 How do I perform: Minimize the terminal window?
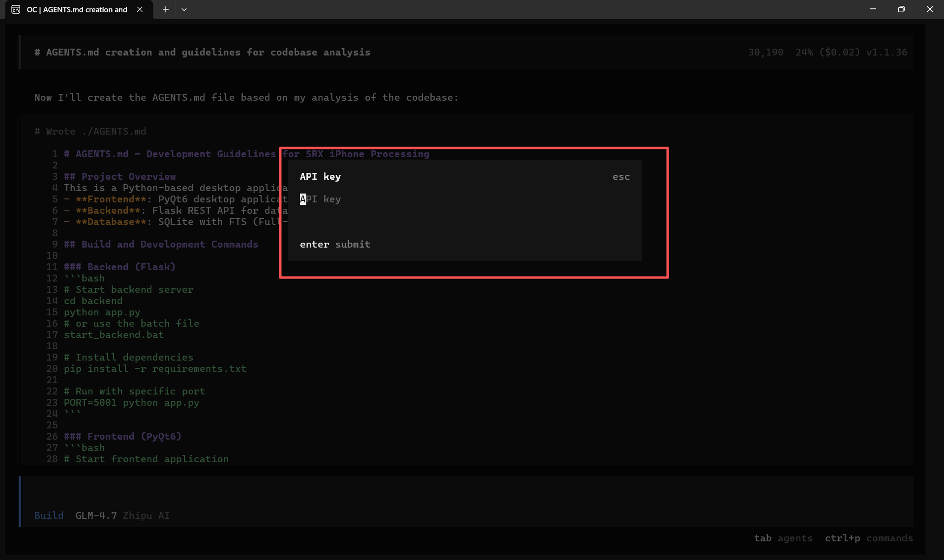tap(873, 9)
